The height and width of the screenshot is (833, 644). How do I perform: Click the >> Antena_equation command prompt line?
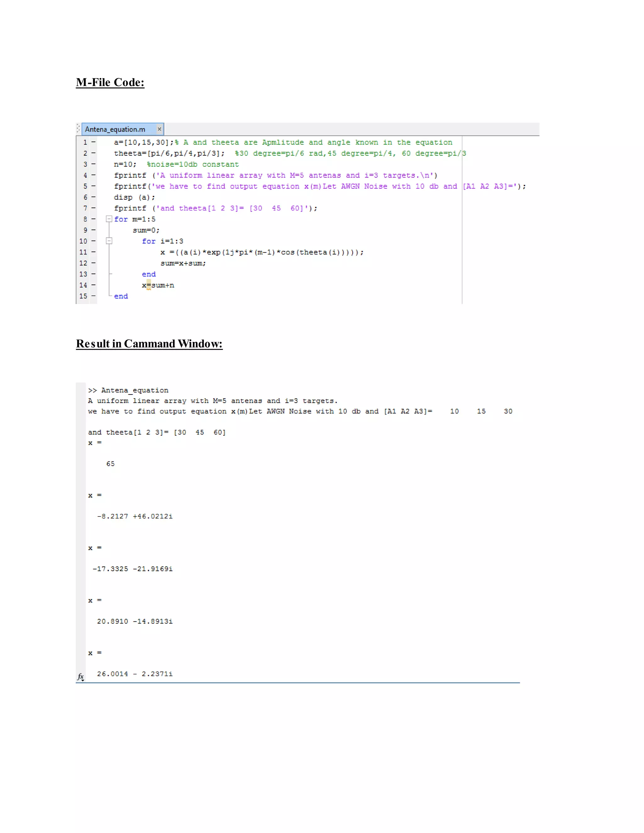point(128,390)
